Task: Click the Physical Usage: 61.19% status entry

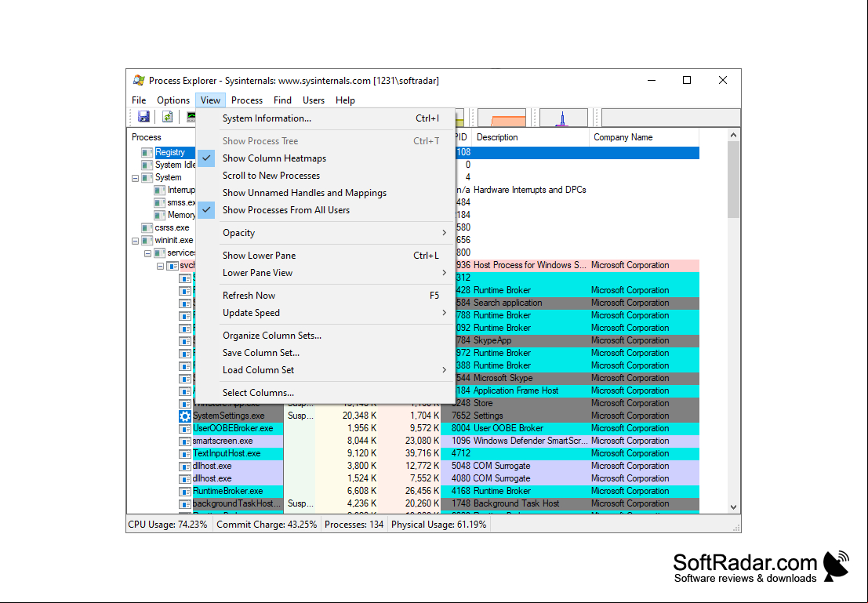Action: [x=439, y=525]
